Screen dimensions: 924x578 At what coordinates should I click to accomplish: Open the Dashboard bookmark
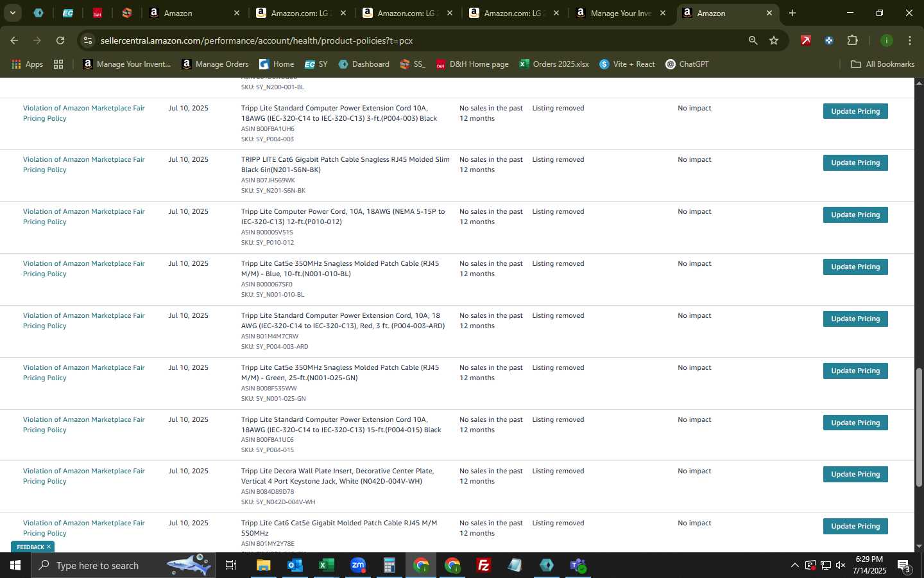[x=363, y=64]
